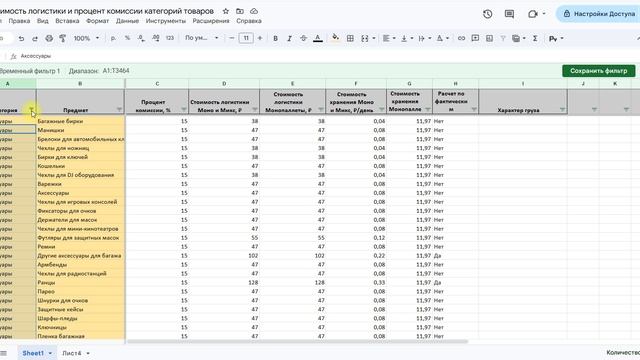This screenshot has height=360, width=640.
Task: Toggle the filter toolbar icon
Action: pyautogui.click(x=503, y=38)
